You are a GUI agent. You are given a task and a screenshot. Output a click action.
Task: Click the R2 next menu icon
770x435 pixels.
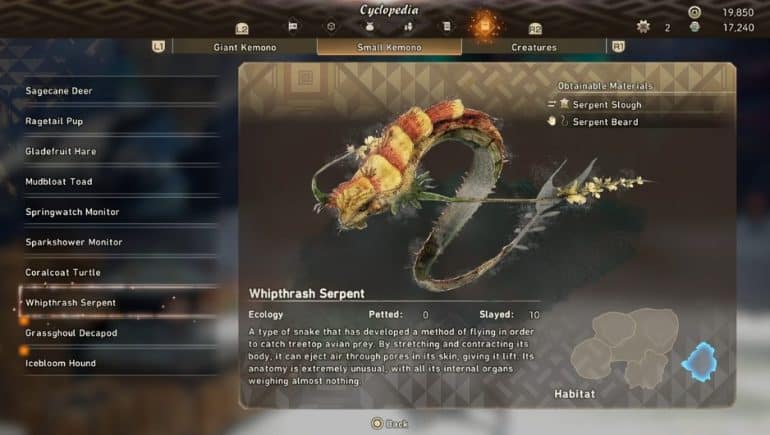[x=535, y=29]
